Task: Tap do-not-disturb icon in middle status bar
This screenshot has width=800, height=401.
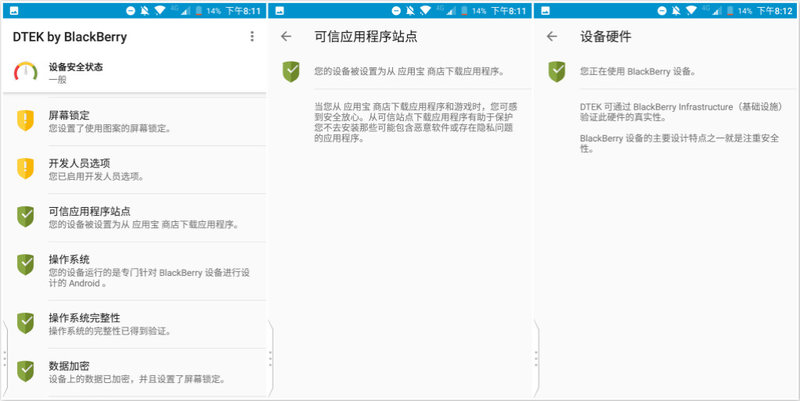Action: 396,11
